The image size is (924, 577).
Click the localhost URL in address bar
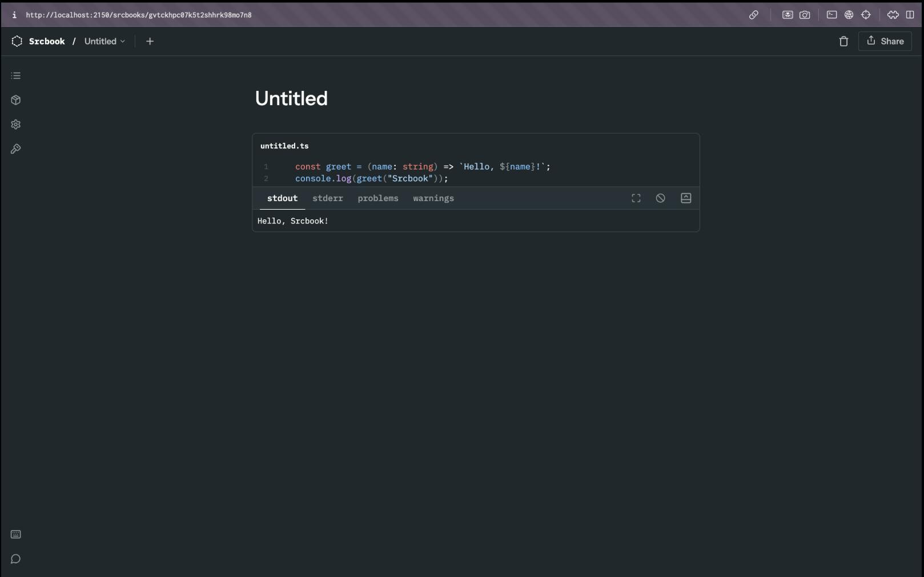pos(139,15)
